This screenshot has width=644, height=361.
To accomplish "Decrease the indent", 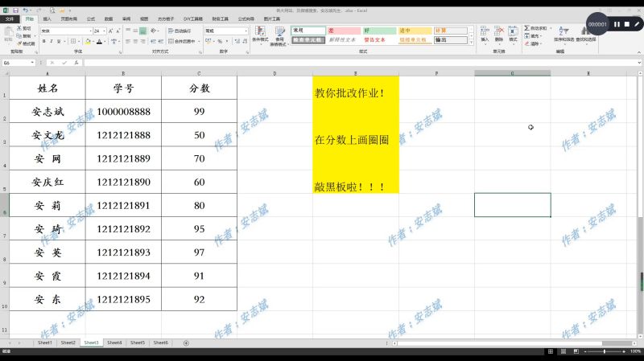I will (x=153, y=42).
